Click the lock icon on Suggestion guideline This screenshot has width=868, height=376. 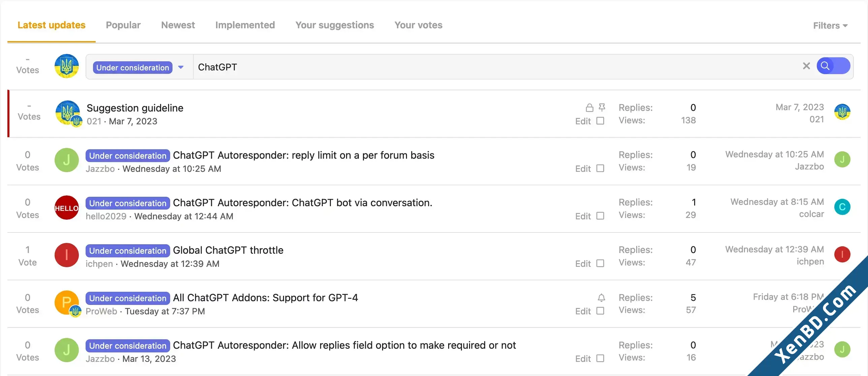589,108
